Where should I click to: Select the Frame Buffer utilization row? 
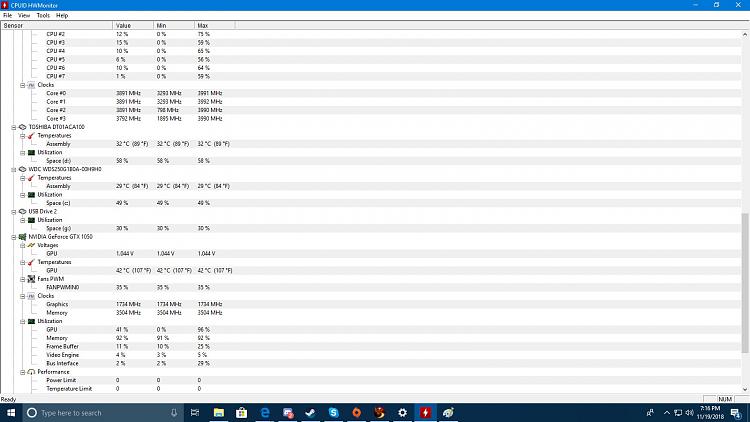[371, 346]
